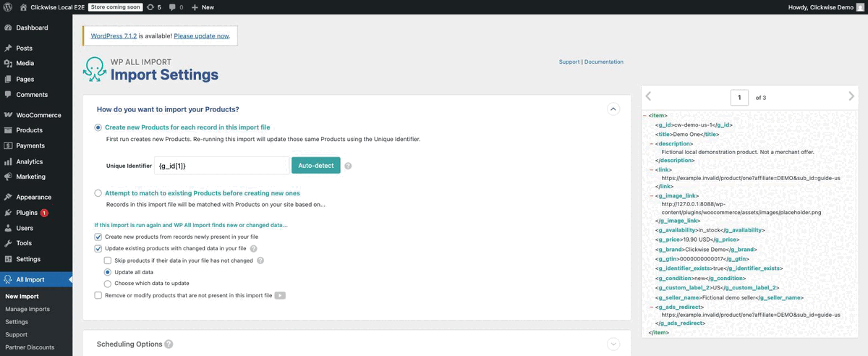Open the updates icon showing 5
This screenshot has height=356, width=868.
coord(150,7)
